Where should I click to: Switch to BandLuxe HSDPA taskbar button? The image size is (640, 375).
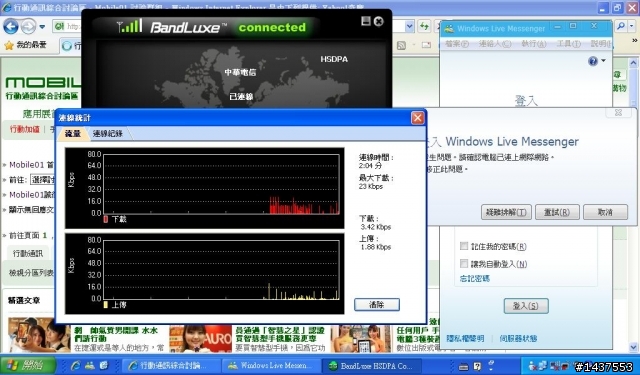click(x=371, y=365)
